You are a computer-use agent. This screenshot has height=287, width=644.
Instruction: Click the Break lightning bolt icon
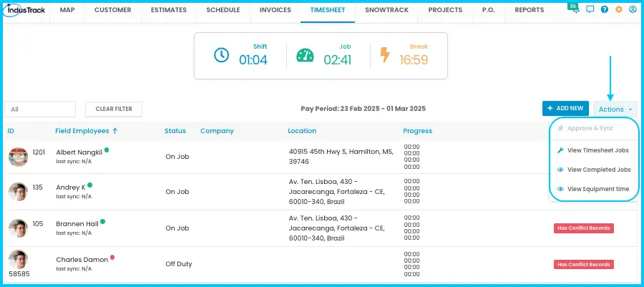click(x=385, y=55)
